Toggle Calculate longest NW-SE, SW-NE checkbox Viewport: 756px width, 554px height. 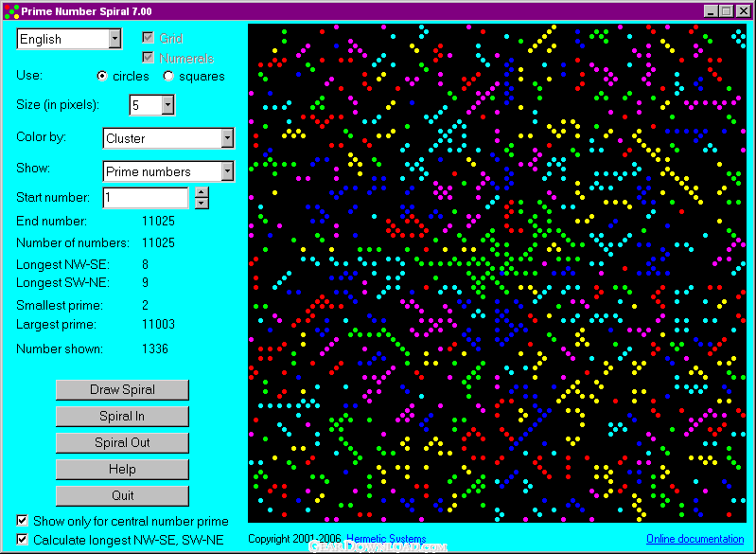pyautogui.click(x=22, y=539)
